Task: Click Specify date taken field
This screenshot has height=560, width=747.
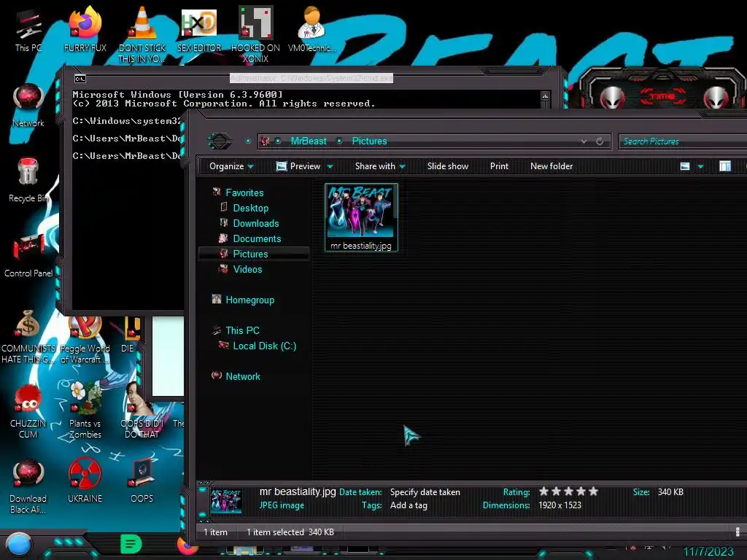Action: click(425, 492)
